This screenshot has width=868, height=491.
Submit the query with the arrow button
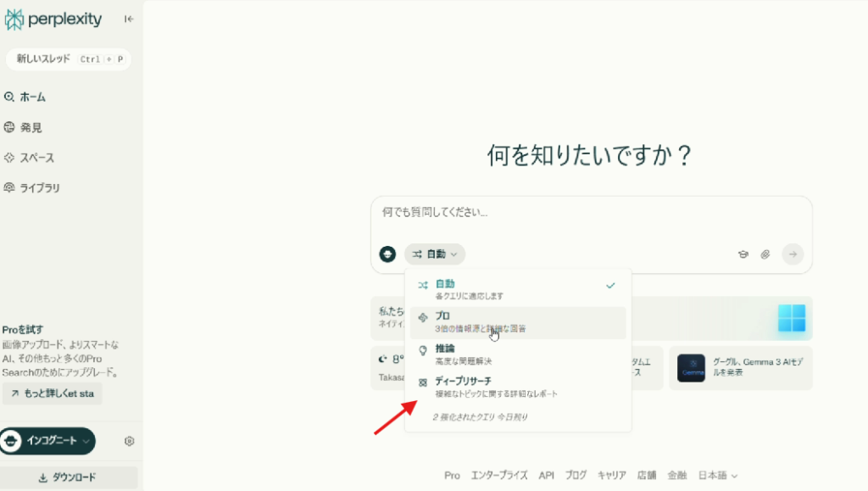click(x=793, y=254)
